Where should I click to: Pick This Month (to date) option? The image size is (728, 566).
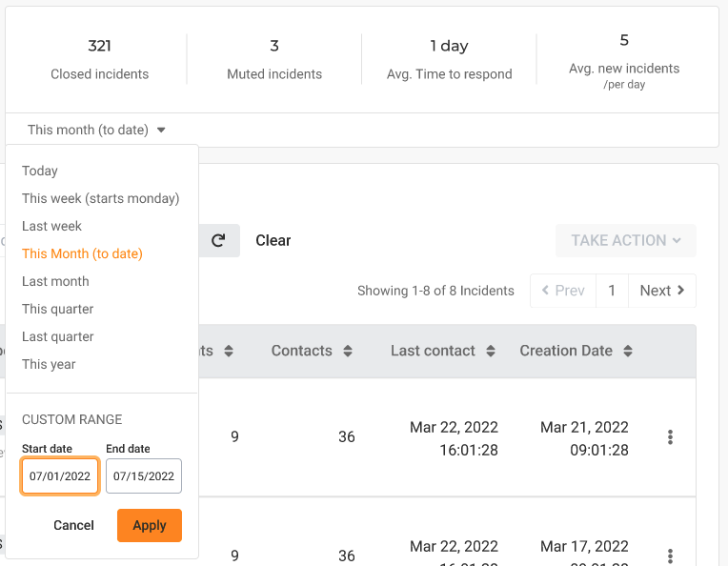pyautogui.click(x=82, y=254)
